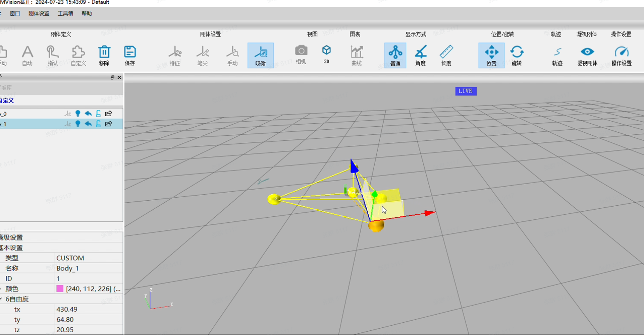
Task: Toggle the lightbulb visibility on the first row
Action: tap(78, 114)
